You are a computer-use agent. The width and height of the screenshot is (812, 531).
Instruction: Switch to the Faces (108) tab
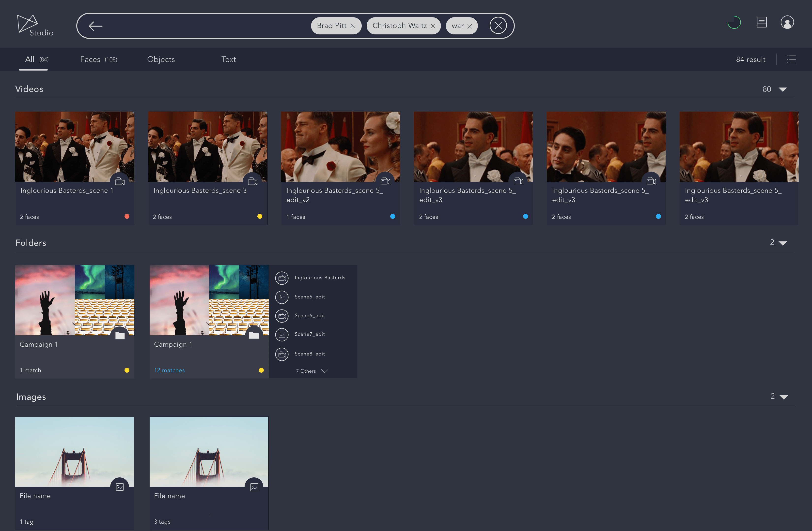coord(99,59)
